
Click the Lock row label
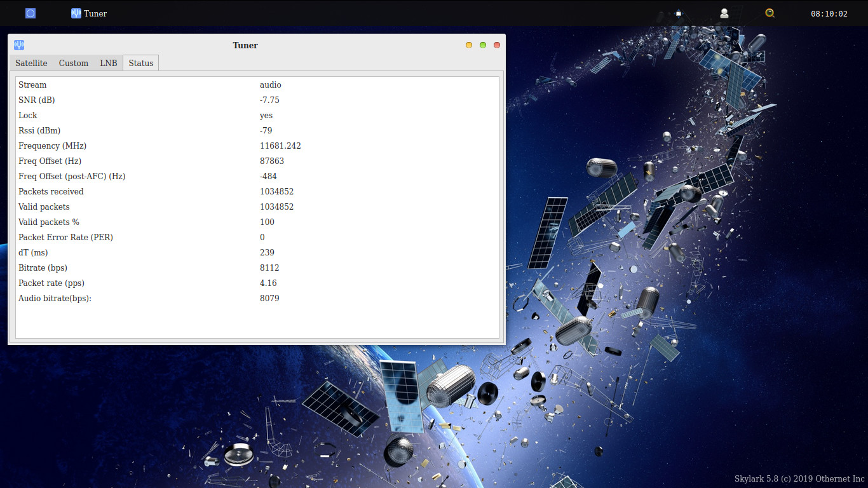28,115
